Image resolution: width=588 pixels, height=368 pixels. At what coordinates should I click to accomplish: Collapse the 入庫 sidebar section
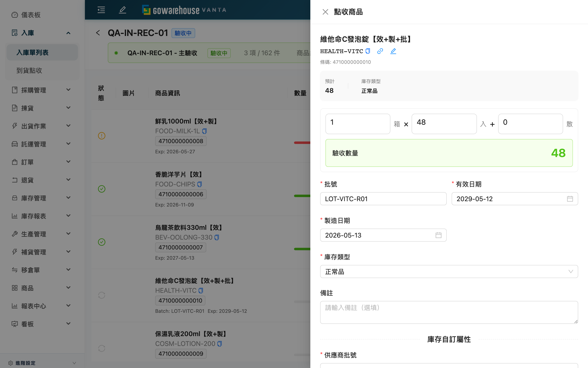(42, 33)
